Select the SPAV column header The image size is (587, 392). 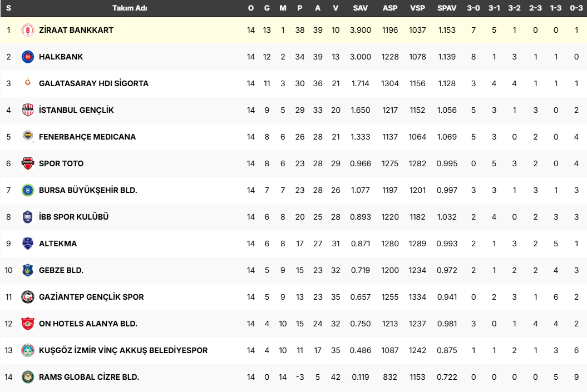[x=447, y=8]
